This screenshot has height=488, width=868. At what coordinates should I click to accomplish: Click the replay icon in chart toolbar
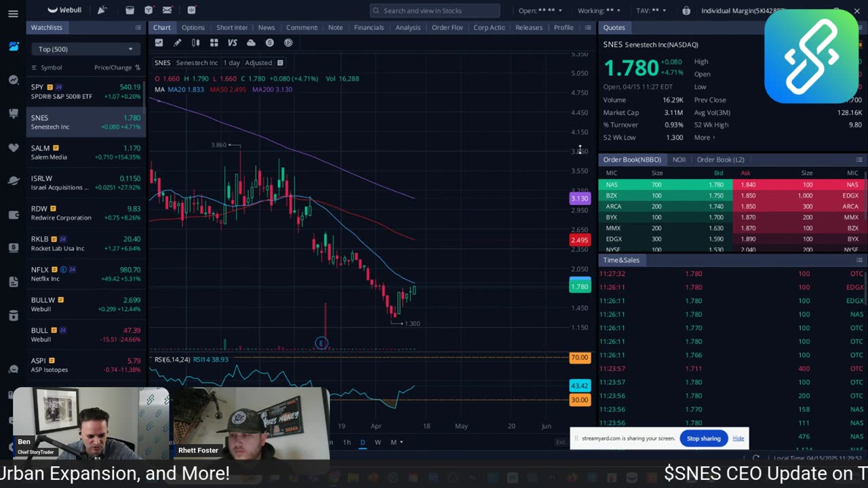point(288,43)
